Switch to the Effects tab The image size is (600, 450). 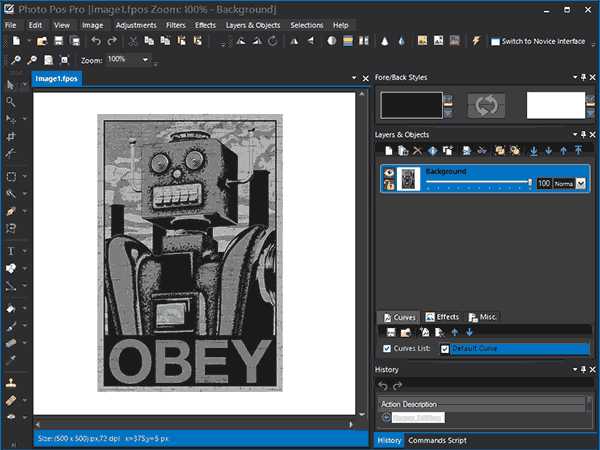point(442,317)
